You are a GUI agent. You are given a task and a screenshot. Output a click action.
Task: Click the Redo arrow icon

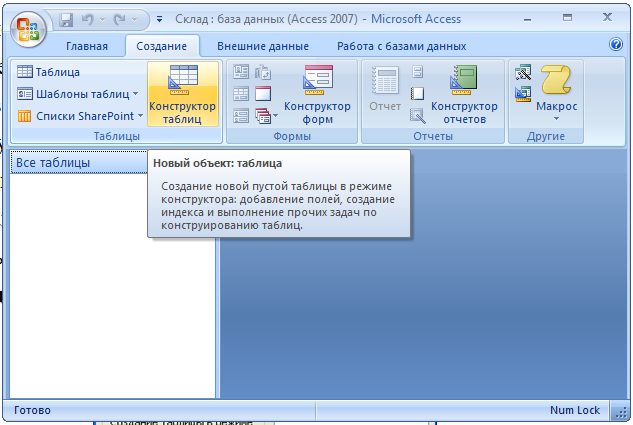coord(119,19)
